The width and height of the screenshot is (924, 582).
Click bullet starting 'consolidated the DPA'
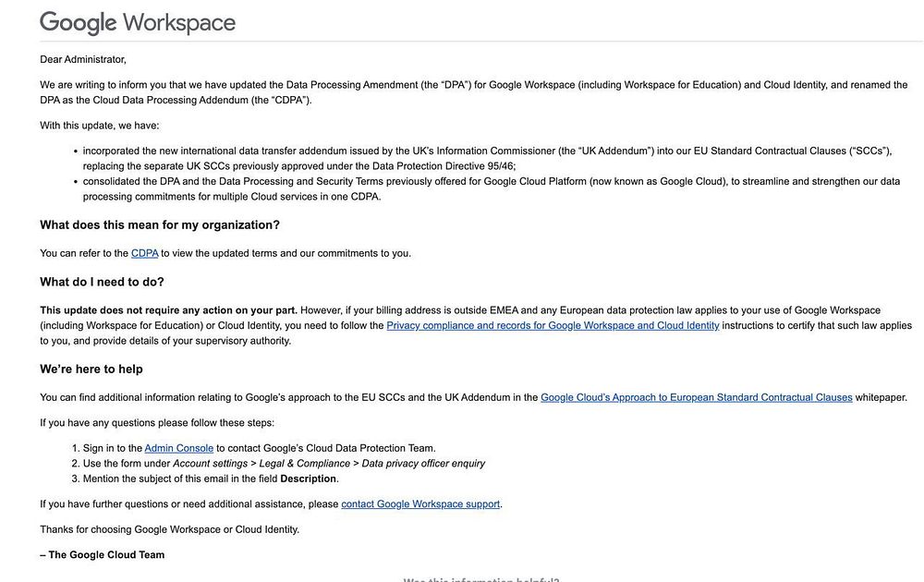(492, 189)
